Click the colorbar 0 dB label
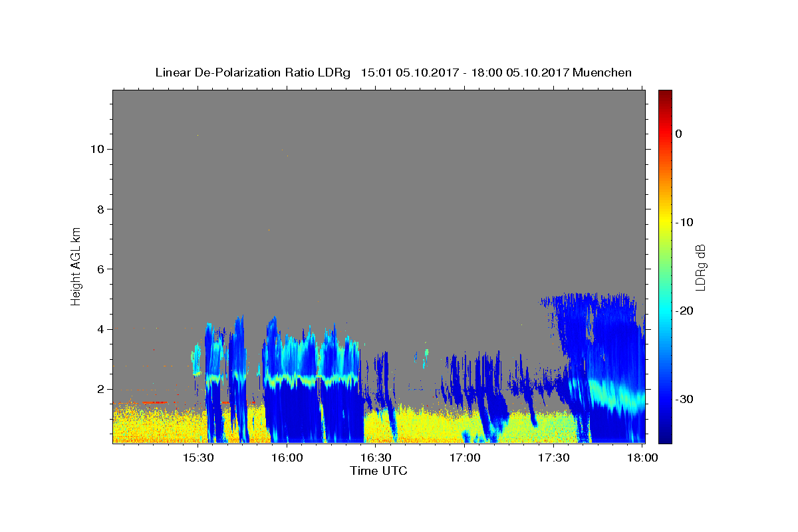Screen dimensions: 798x532 [678, 134]
